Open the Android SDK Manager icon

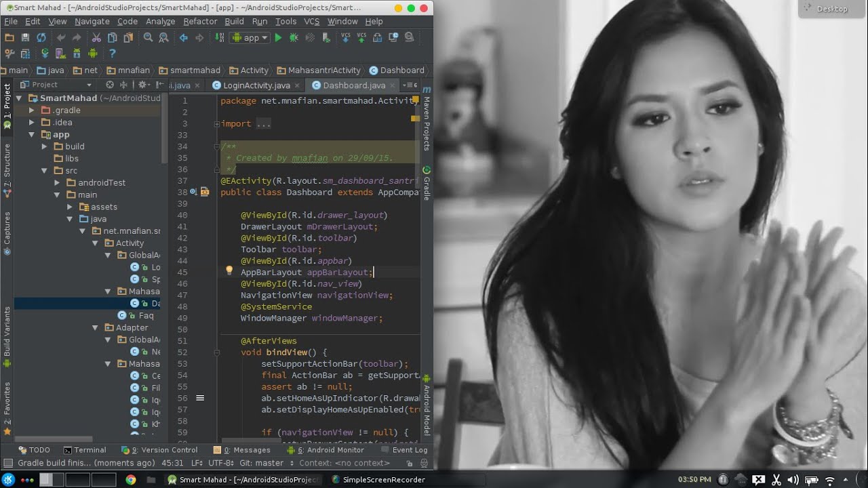point(77,54)
